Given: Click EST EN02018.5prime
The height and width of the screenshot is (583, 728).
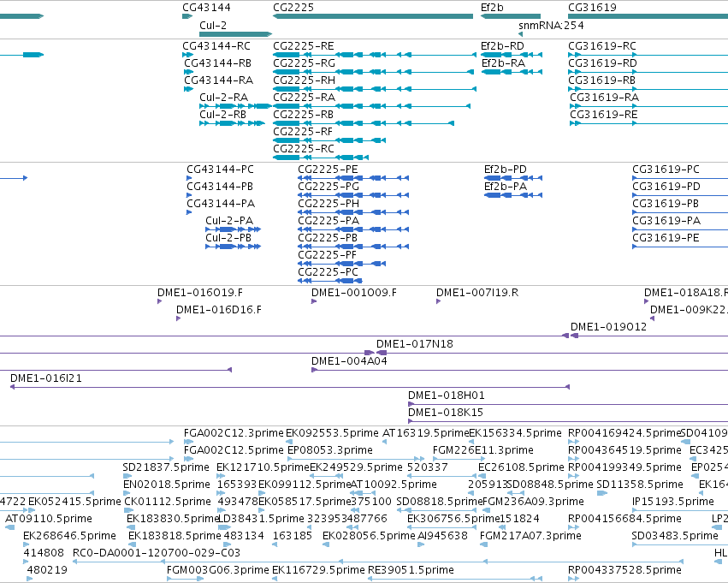Looking at the screenshot, I should click(x=166, y=485).
